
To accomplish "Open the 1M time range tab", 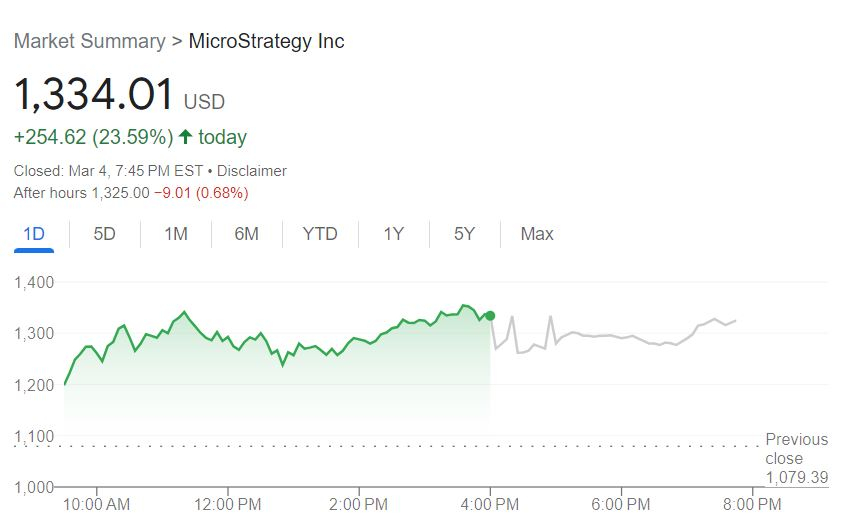I will click(175, 234).
